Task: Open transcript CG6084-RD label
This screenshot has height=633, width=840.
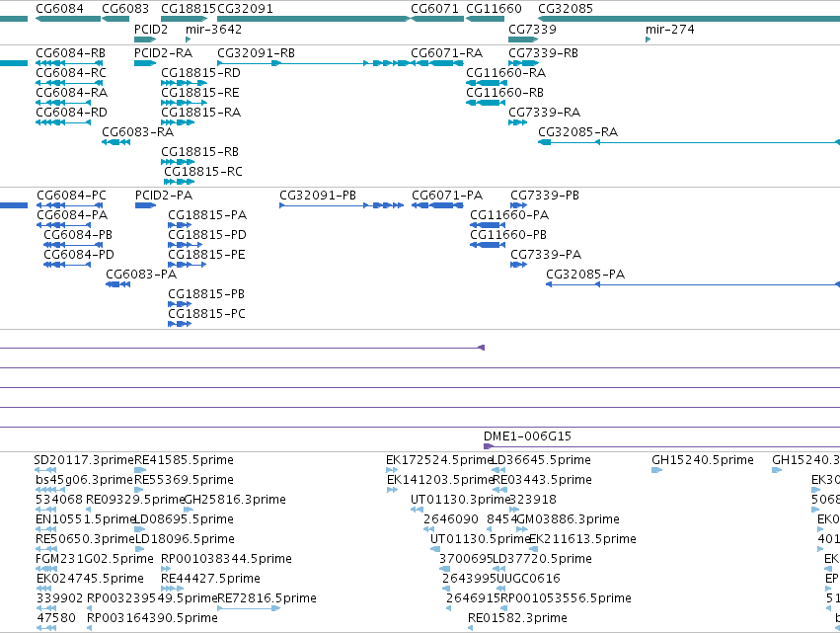Action: click(71, 113)
